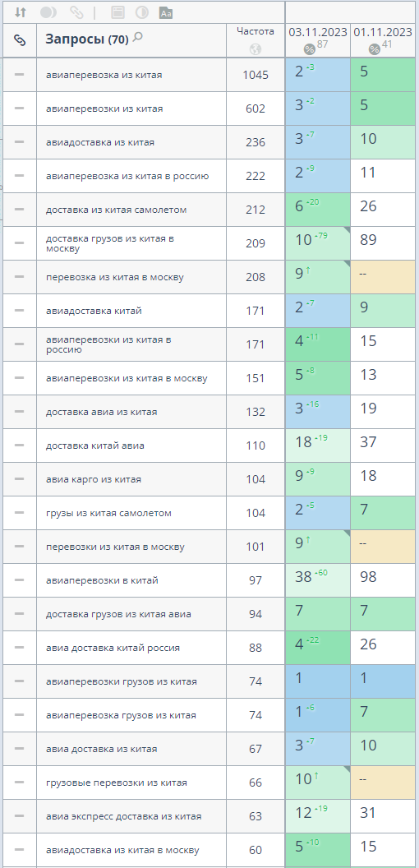
Task: Open search magnifier beside Запросы
Action: pos(138,37)
